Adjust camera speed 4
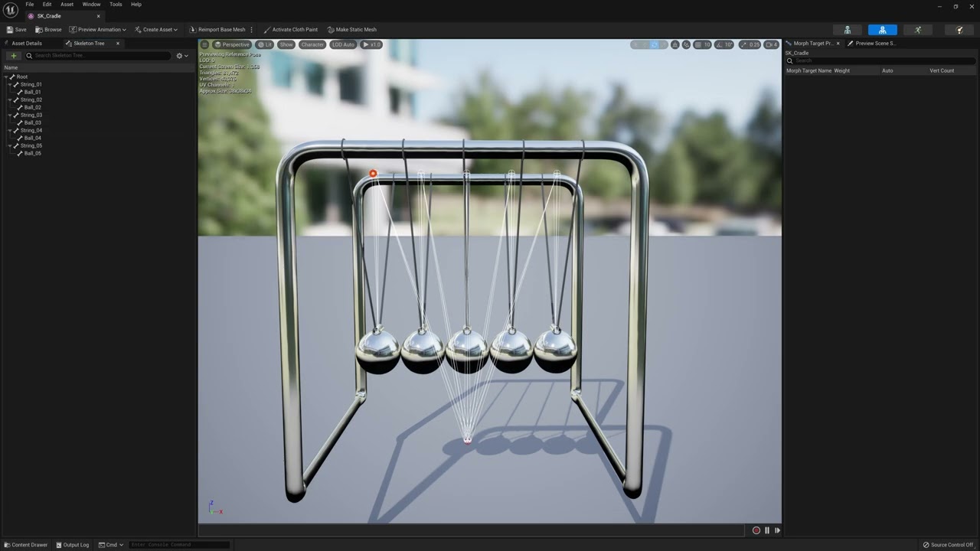The width and height of the screenshot is (980, 551). 772,44
